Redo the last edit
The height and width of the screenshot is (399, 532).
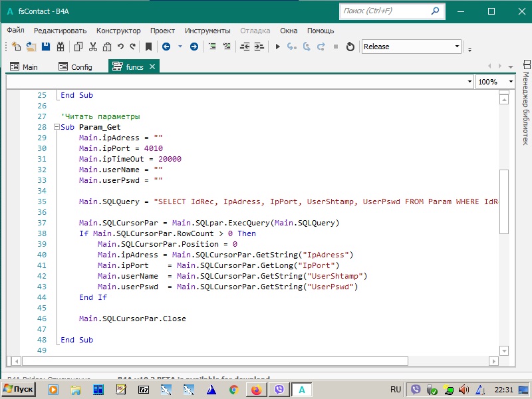pyautogui.click(x=132, y=47)
